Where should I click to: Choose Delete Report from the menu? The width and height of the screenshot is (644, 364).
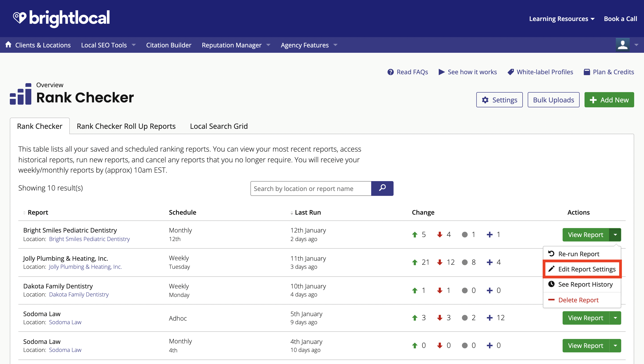(x=582, y=300)
